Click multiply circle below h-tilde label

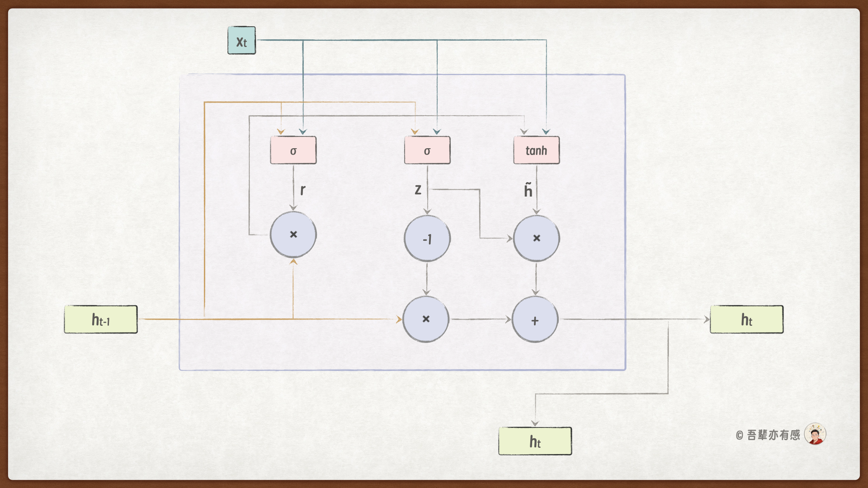point(536,238)
